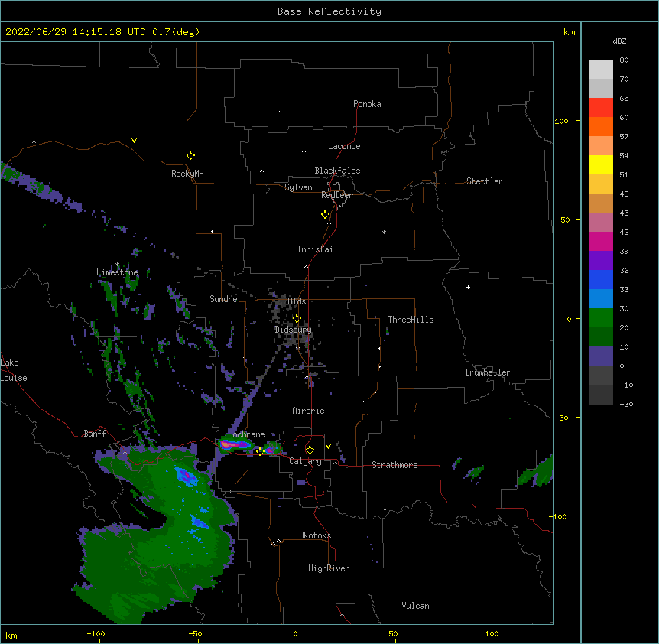
Task: Click the asterisk marker above Limestone label
Action: click(118, 265)
